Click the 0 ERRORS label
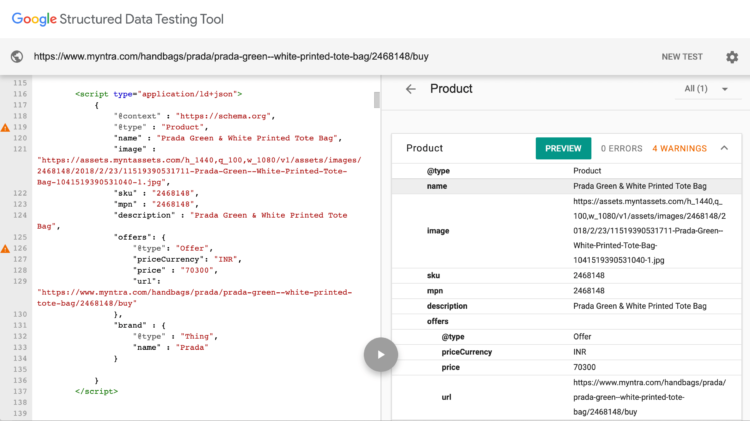Viewport: 750px width, 421px height. (621, 148)
